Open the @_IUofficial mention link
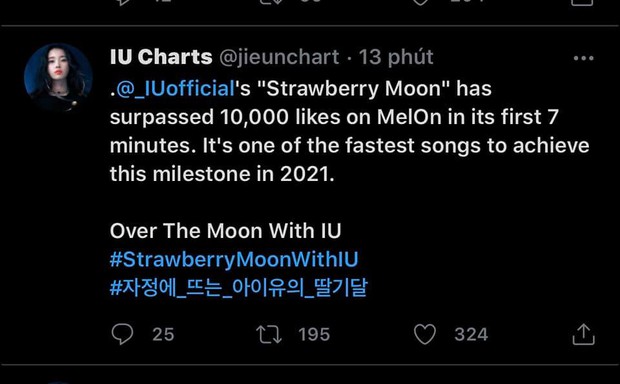 point(176,89)
